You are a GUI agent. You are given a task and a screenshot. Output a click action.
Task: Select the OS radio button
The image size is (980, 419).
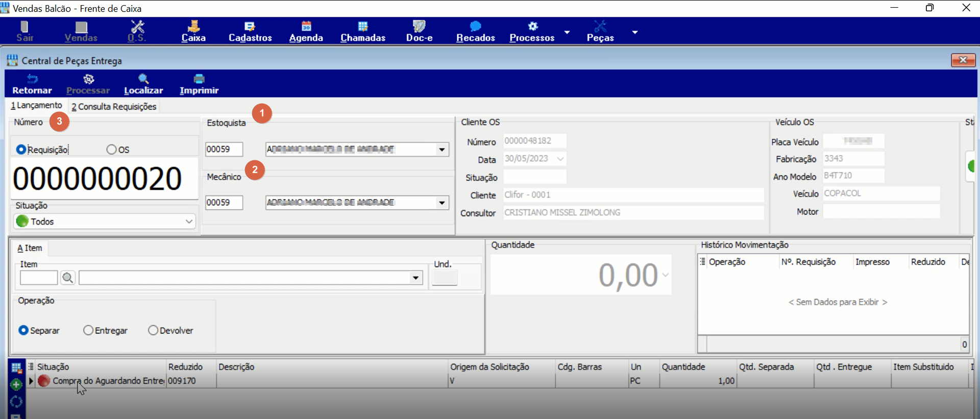tap(111, 150)
